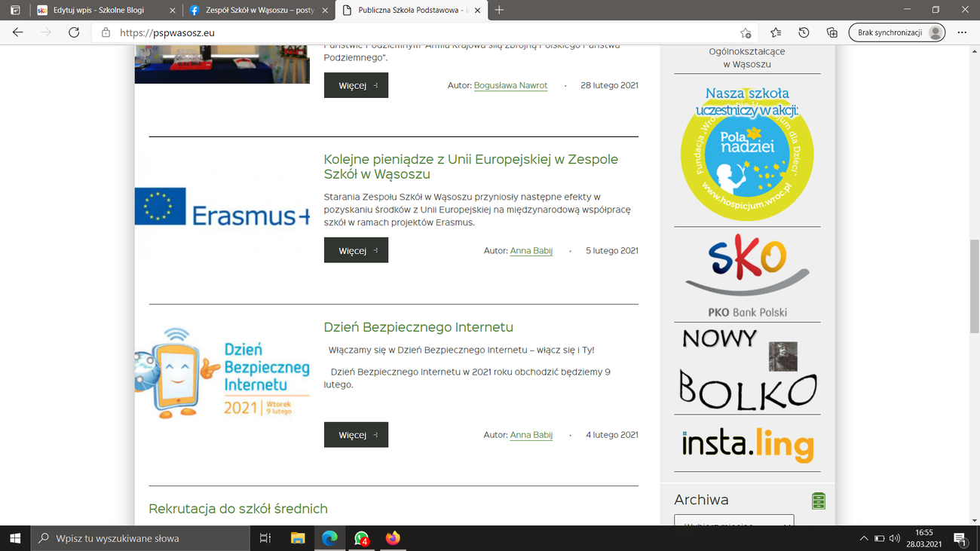Open author link Bogusława Nawrot
This screenshot has height=551, width=980.
click(x=510, y=85)
